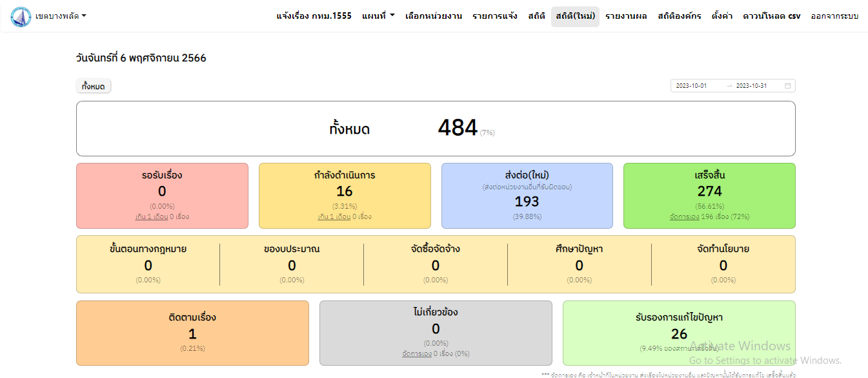Go to เลือกหน่วยงาน in the navigation bar

[433, 16]
